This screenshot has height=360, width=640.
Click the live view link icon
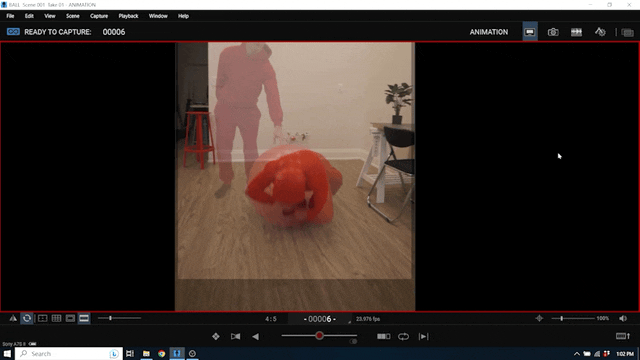pos(13,32)
